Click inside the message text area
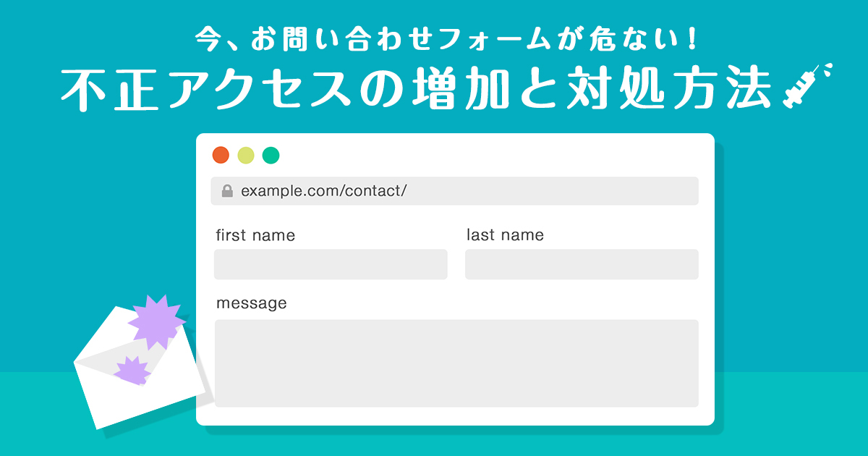The width and height of the screenshot is (868, 456). tap(456, 363)
